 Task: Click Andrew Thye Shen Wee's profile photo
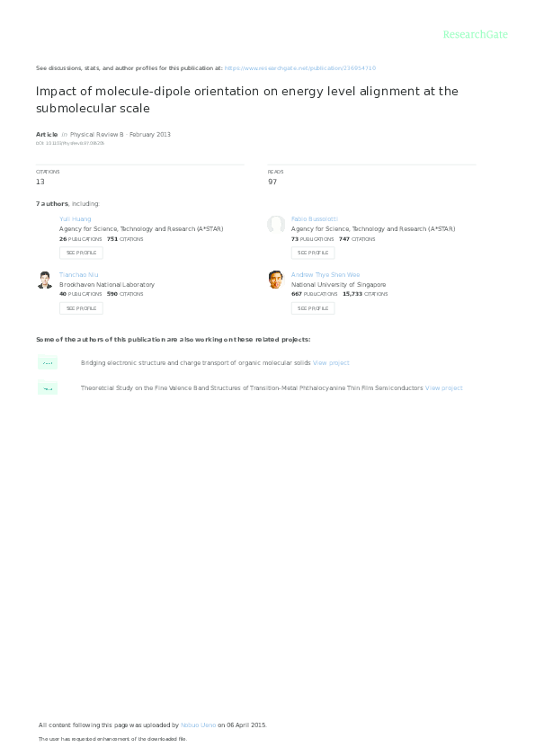point(276,280)
